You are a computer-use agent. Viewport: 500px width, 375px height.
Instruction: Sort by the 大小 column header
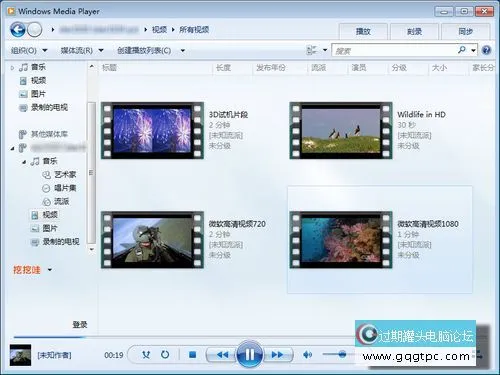[439, 68]
